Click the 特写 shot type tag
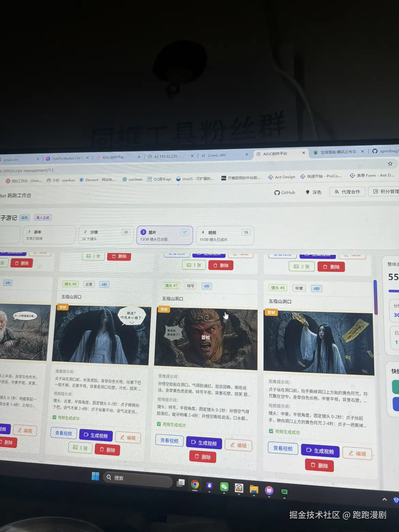The image size is (399, 532). pyautogui.click(x=191, y=286)
